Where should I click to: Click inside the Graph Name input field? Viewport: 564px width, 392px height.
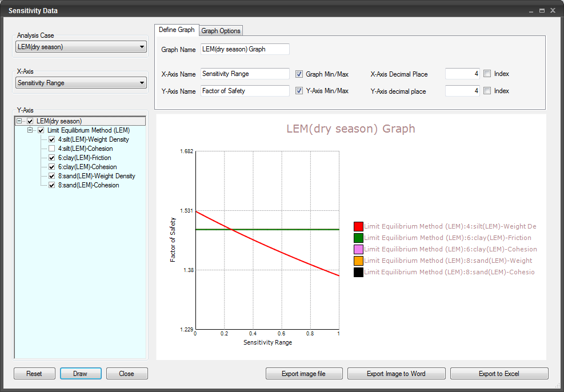(x=245, y=49)
